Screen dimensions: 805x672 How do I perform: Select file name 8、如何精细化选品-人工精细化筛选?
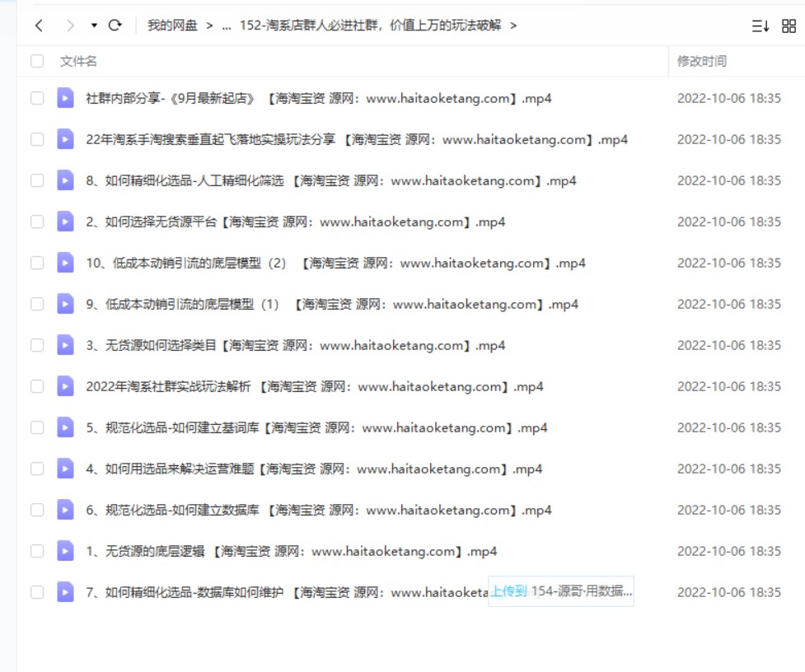330,180
